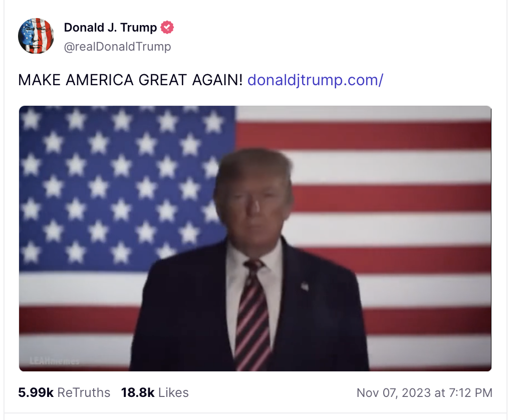Image resolution: width=510 pixels, height=420 pixels.
Task: Open the Donald J. Trump display name
Action: coord(110,28)
